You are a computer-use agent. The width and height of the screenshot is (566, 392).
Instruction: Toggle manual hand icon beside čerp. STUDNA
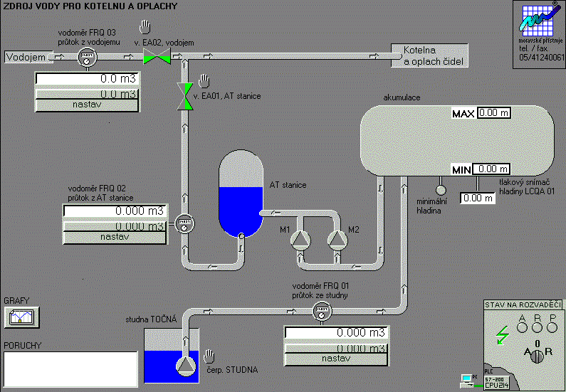(x=209, y=355)
